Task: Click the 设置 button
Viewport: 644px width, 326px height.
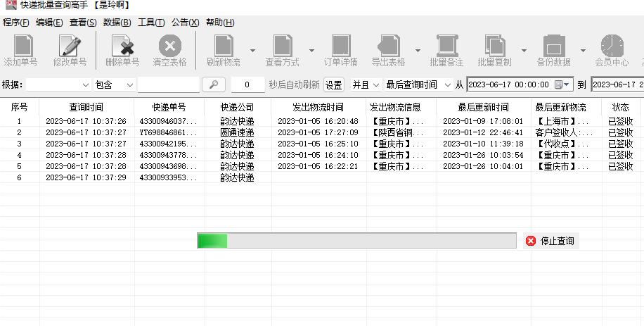Action: coord(333,84)
